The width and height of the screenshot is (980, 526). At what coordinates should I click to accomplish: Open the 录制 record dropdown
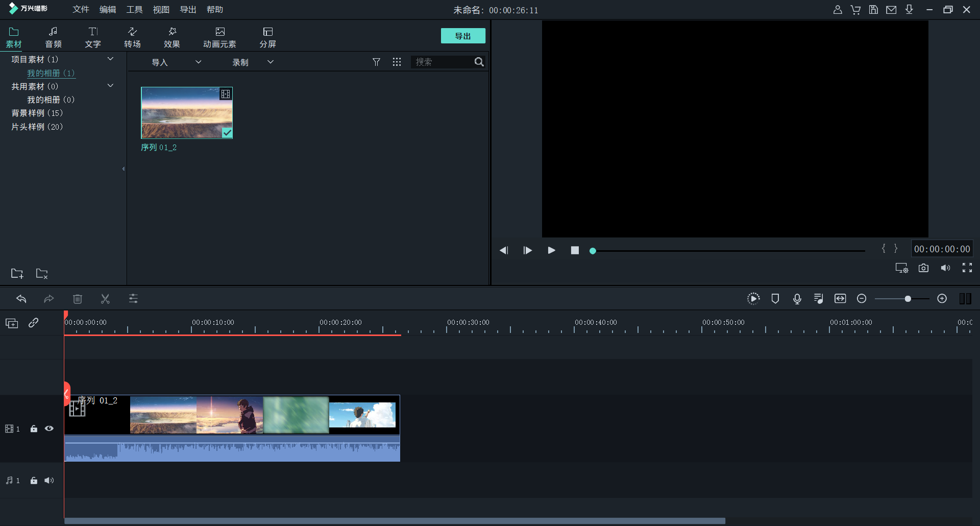pyautogui.click(x=253, y=62)
